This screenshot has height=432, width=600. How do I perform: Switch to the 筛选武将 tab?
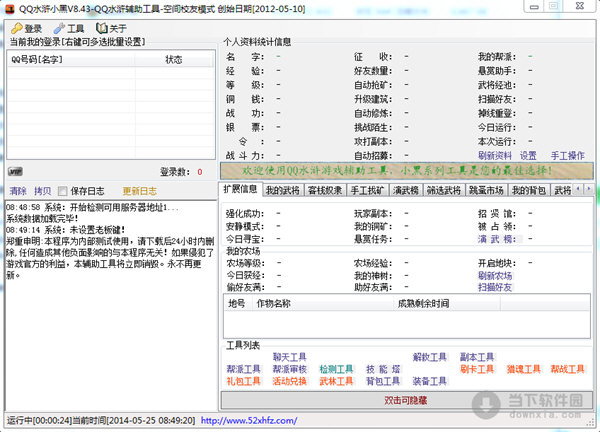click(444, 190)
